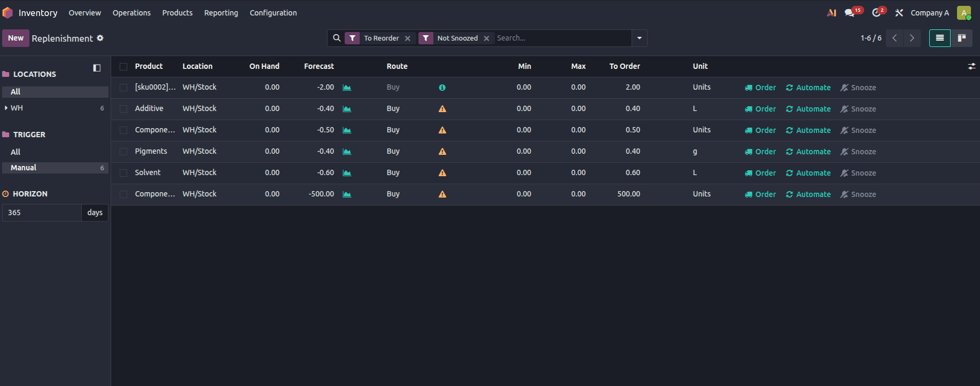
Task: Open Replenishment settings gear
Action: coord(100,38)
